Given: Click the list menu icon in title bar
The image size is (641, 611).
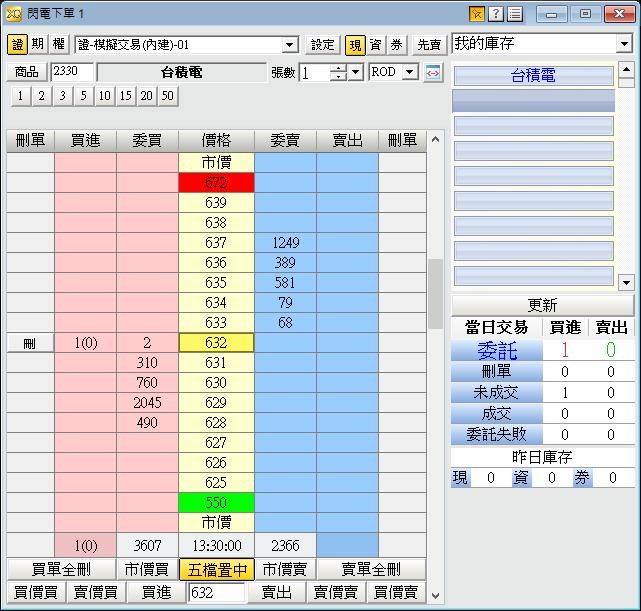Looking at the screenshot, I should 515,14.
